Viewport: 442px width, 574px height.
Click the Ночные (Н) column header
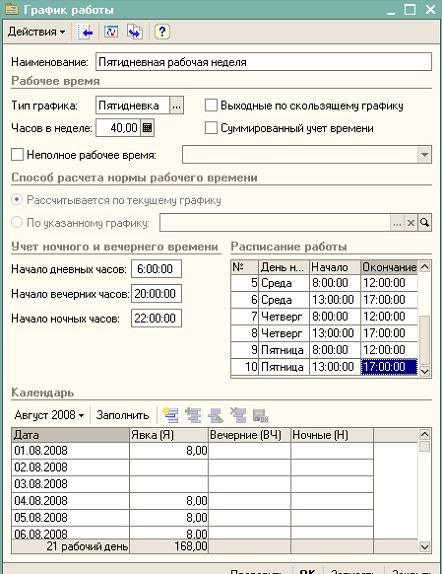pos(332,435)
